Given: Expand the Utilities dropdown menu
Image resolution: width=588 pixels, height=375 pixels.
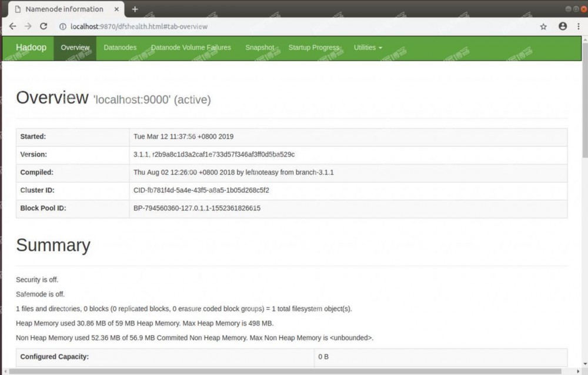Looking at the screenshot, I should (367, 48).
